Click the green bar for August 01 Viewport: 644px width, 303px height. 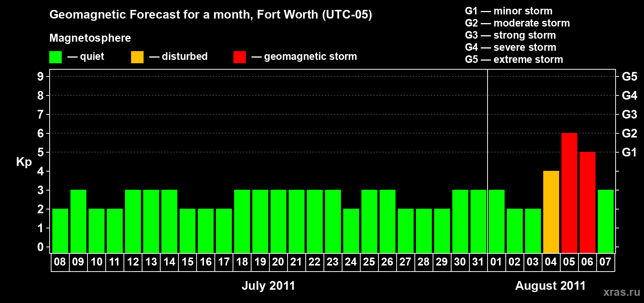tap(497, 221)
